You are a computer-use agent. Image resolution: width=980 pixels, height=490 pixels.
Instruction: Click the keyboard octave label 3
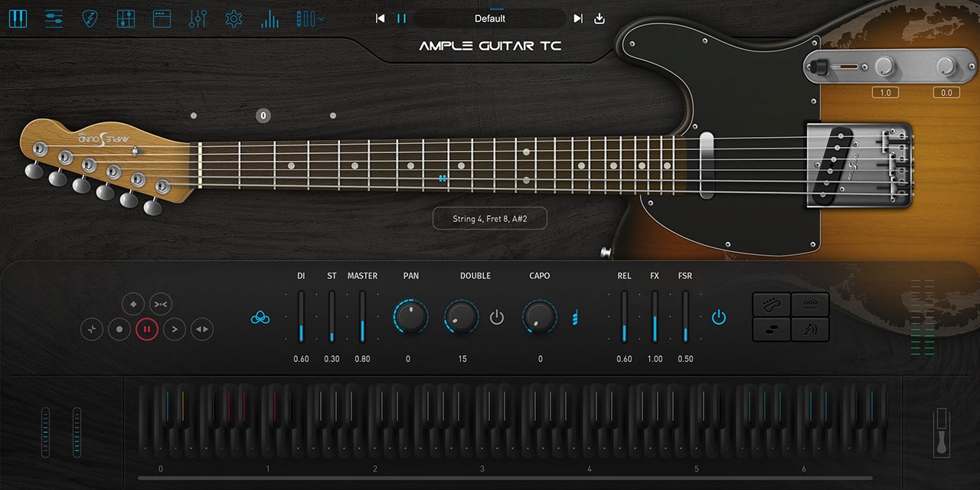pyautogui.click(x=482, y=469)
